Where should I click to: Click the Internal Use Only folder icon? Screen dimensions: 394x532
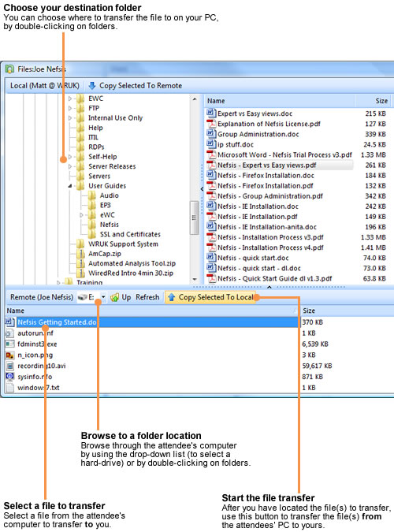80,118
